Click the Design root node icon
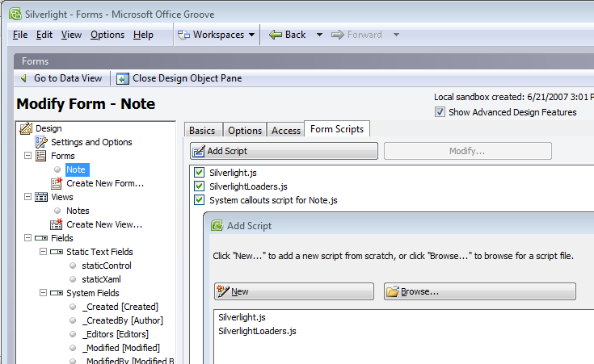The width and height of the screenshot is (594, 364). point(26,128)
